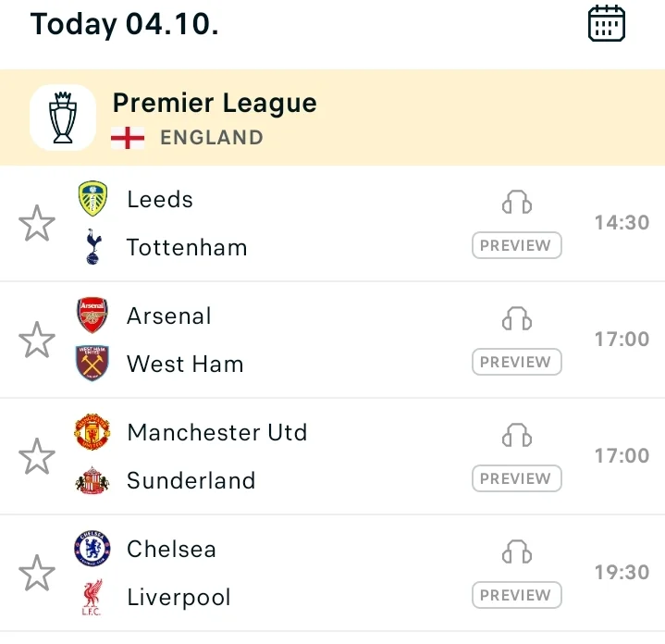Image resolution: width=665 pixels, height=644 pixels.
Task: Open preview for Leeds vs Tottenham
Action: pyautogui.click(x=516, y=245)
